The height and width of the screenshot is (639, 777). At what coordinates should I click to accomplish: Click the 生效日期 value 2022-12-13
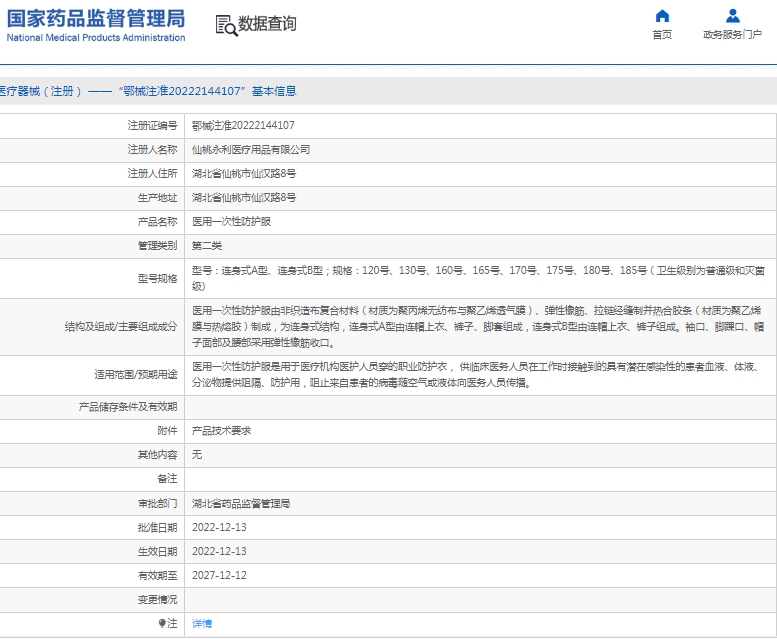(219, 551)
